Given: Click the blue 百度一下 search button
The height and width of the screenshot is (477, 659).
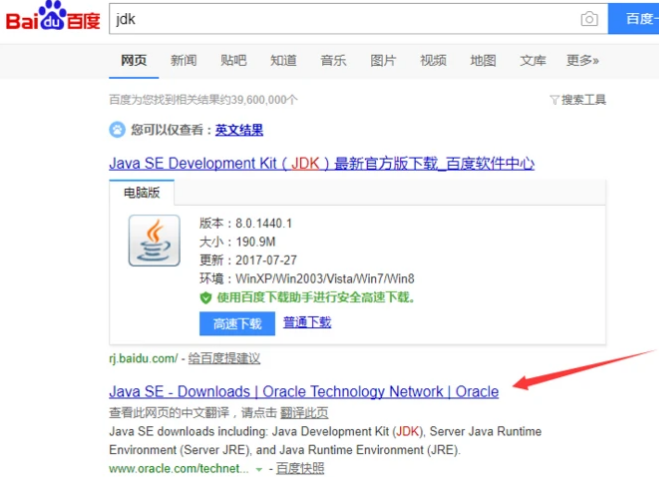Looking at the screenshot, I should (633, 19).
